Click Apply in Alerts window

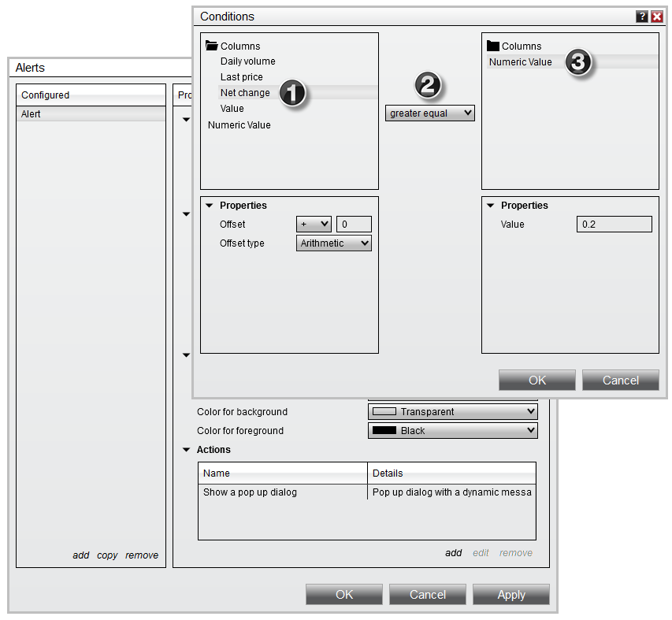(x=510, y=595)
